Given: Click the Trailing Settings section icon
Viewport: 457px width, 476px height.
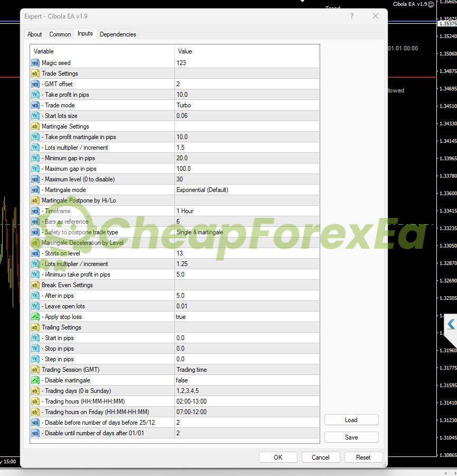Looking at the screenshot, I should tap(35, 327).
